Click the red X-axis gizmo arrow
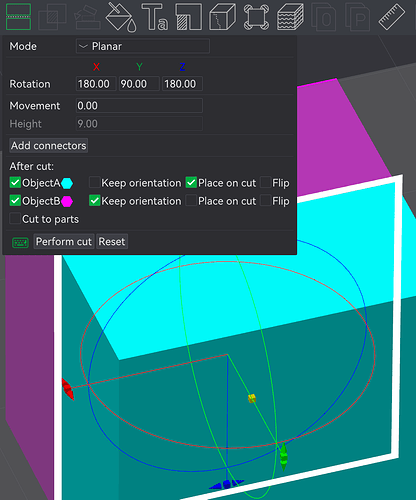The width and height of the screenshot is (416, 500). 68,389
